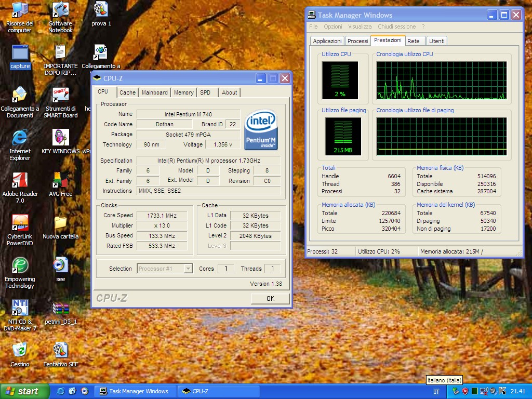
Task: Activate Task Manager Windows taskbar button
Action: pyautogui.click(x=136, y=391)
